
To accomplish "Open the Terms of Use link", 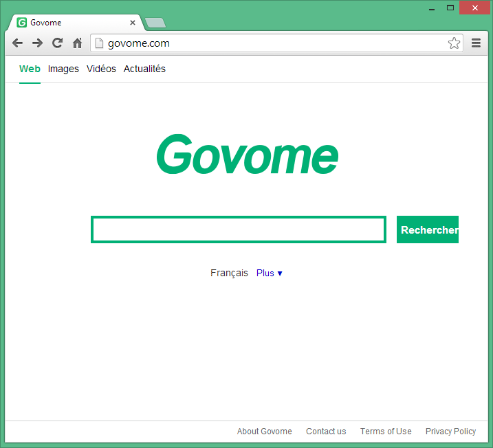I will click(386, 432).
